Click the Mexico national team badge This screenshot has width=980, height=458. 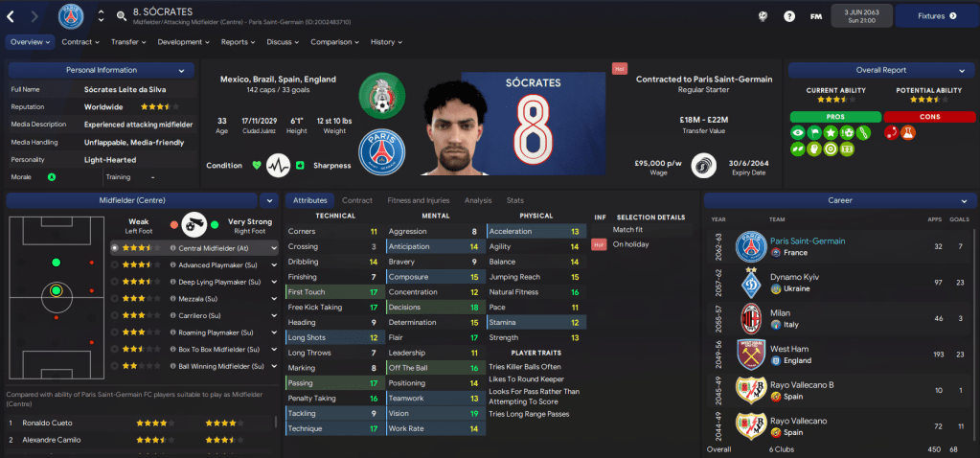(382, 96)
